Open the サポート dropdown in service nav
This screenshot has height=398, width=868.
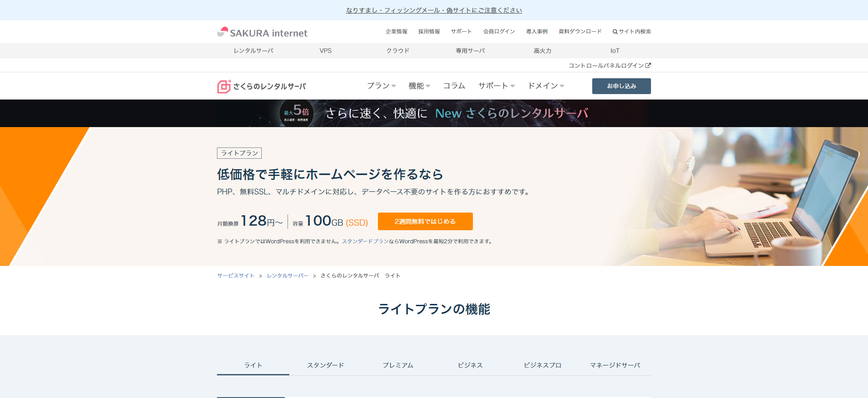point(496,86)
